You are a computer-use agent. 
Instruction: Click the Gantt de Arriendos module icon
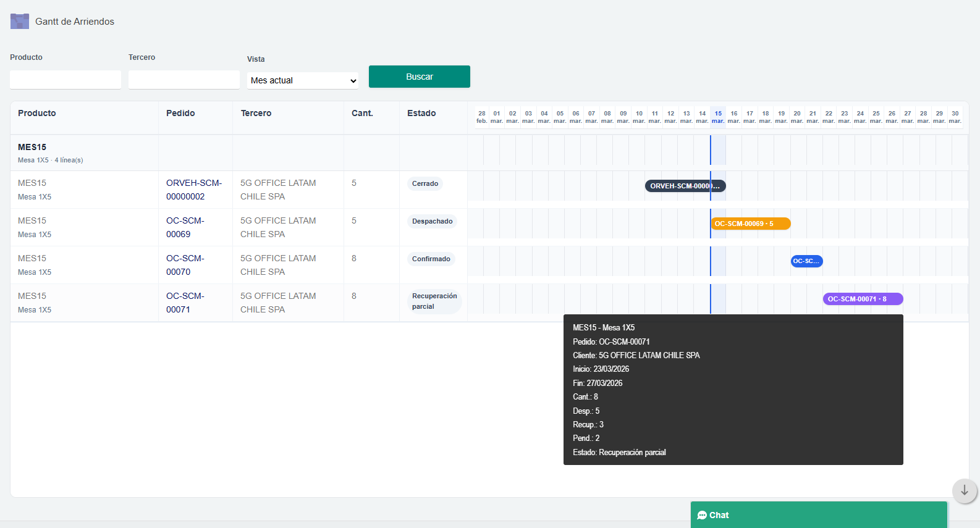[x=20, y=22]
